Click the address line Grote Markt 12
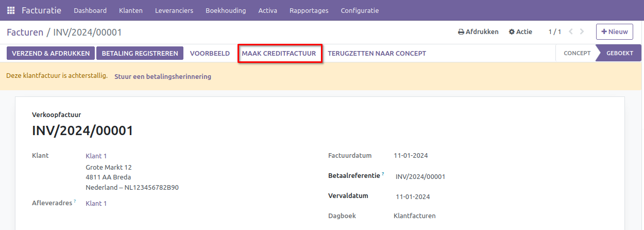This screenshot has height=230, width=644. [109, 167]
